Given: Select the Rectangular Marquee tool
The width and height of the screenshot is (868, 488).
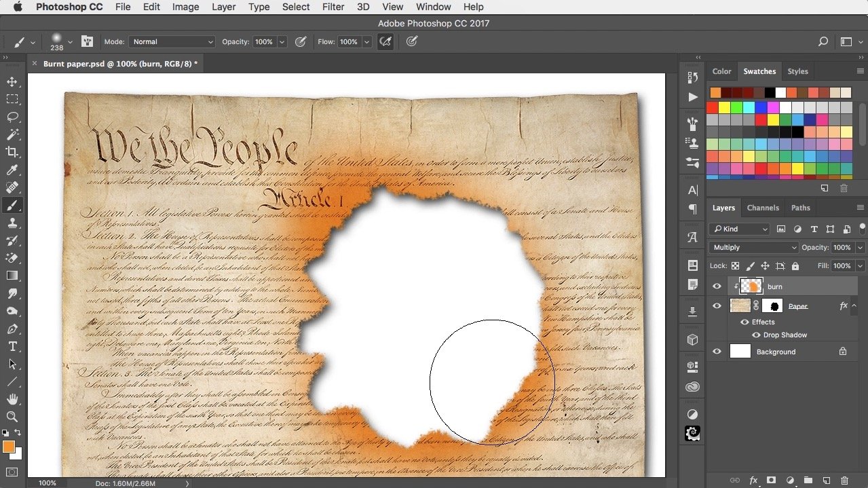Looking at the screenshot, I should [12, 99].
